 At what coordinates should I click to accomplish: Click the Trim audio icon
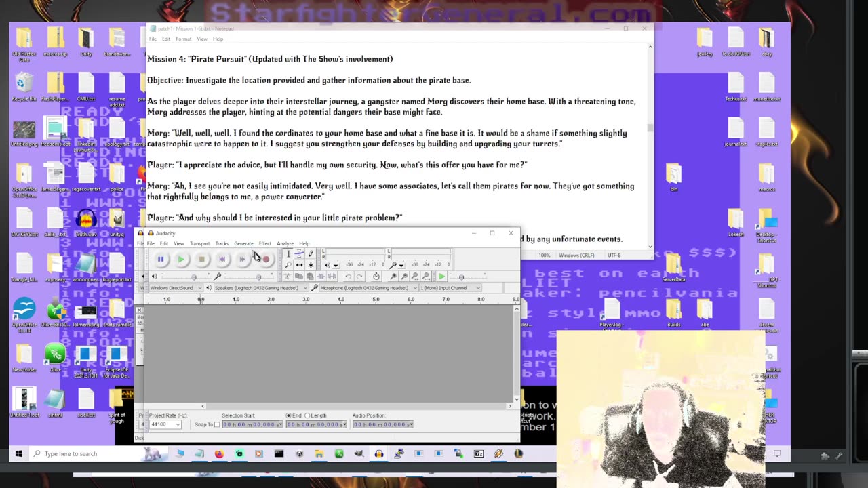[x=321, y=276]
